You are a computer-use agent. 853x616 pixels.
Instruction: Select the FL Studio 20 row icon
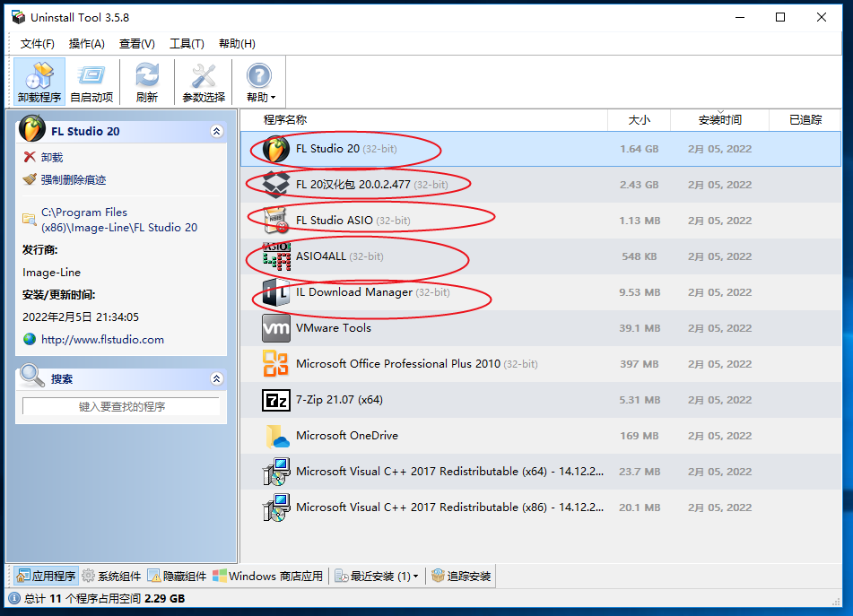click(x=275, y=149)
